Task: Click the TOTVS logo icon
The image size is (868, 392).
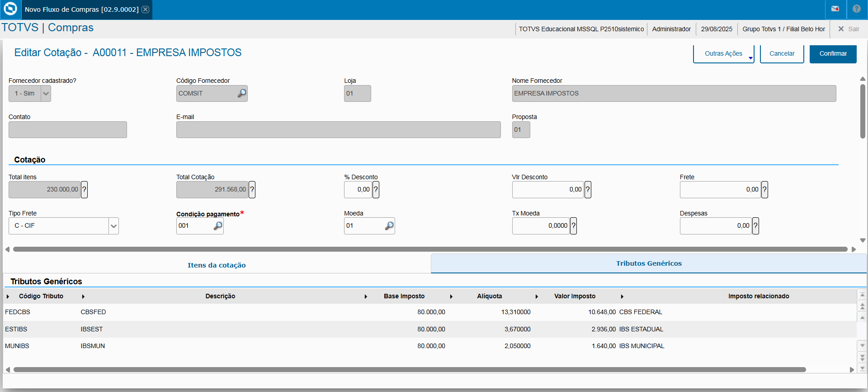Action: point(10,9)
